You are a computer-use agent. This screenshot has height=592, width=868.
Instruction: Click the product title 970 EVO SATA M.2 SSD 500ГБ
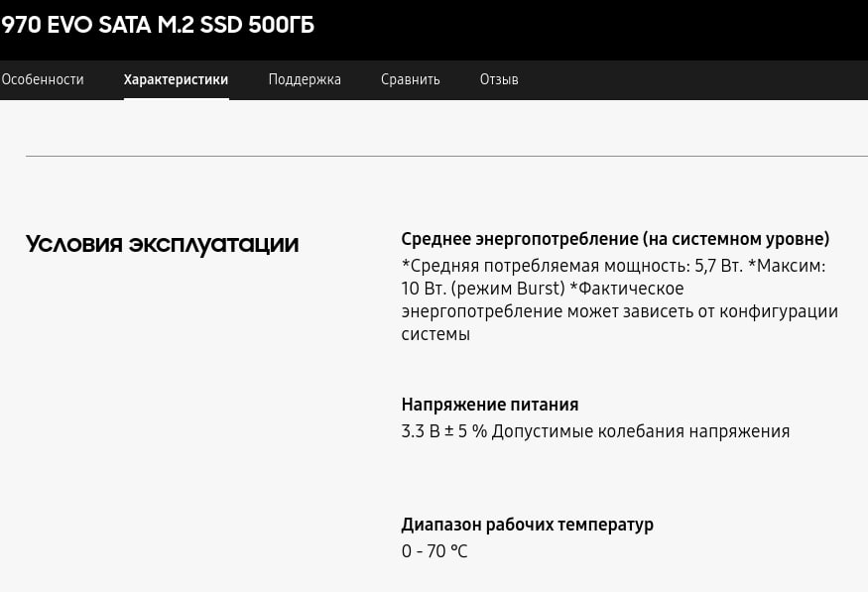pos(157,25)
